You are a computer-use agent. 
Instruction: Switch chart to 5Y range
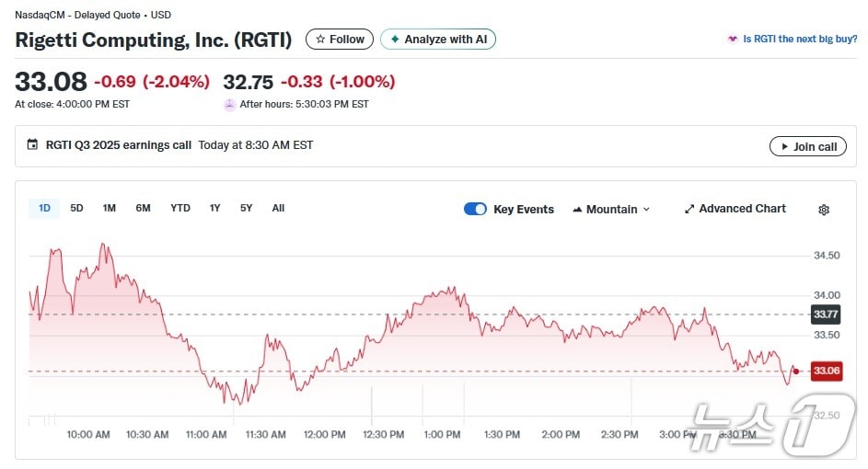246,208
